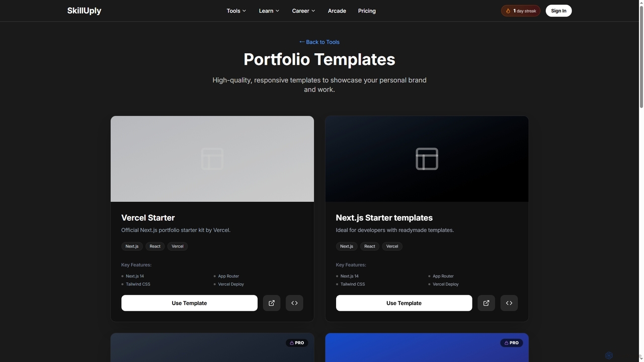Click the Next.js Starter templates card title

point(384,218)
